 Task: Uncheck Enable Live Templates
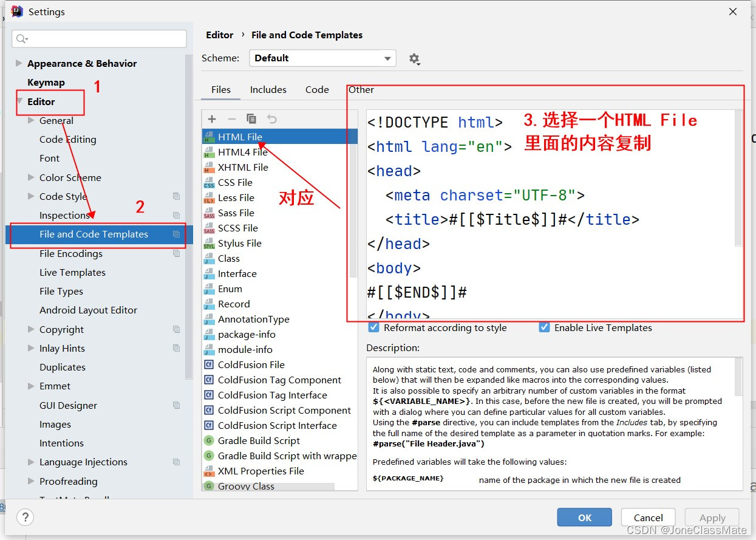[x=544, y=327]
